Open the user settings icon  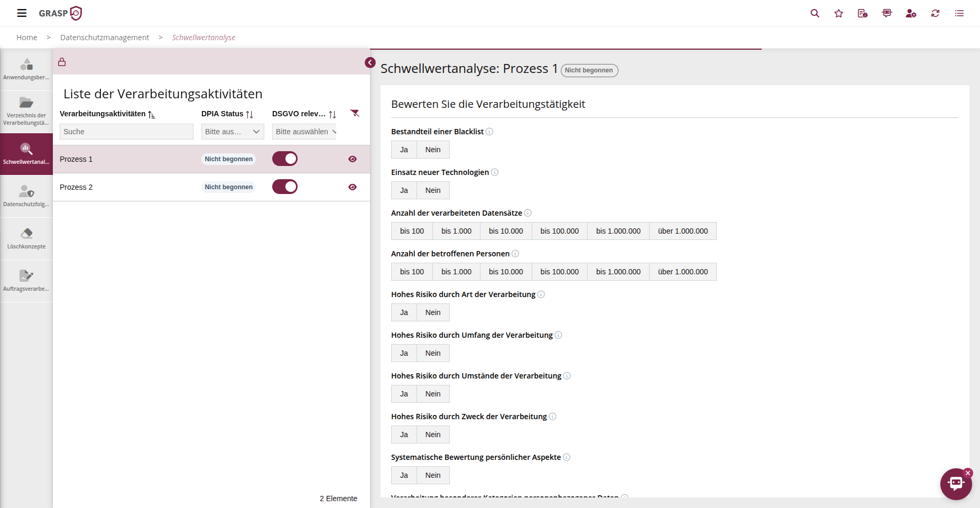click(911, 13)
